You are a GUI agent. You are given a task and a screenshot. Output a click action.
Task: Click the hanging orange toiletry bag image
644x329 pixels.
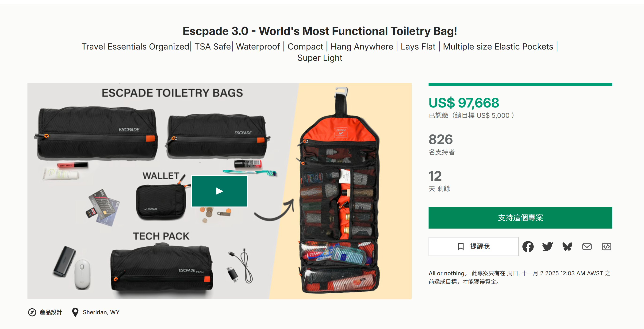click(340, 200)
